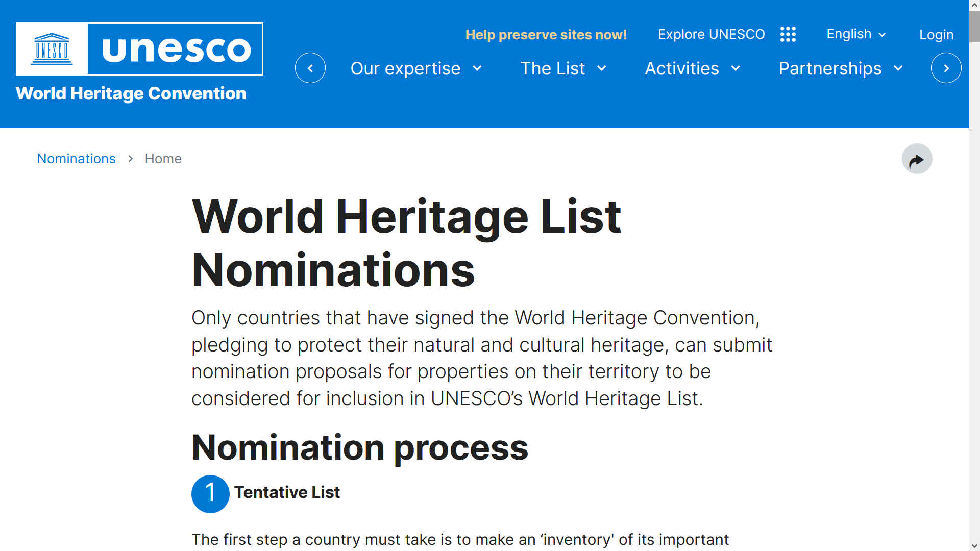
Task: Click the Tentative List step title
Action: click(x=287, y=492)
